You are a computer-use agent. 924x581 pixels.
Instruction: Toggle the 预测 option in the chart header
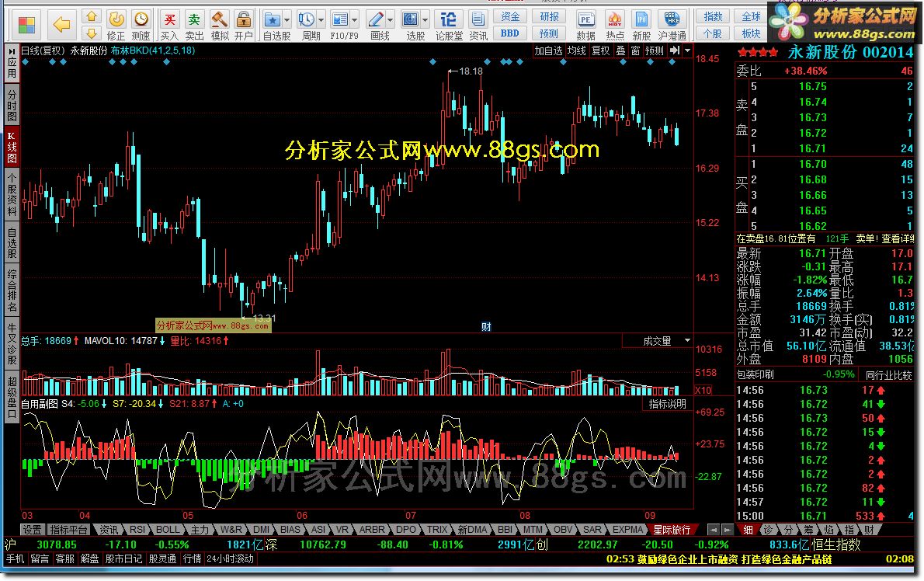tap(654, 50)
